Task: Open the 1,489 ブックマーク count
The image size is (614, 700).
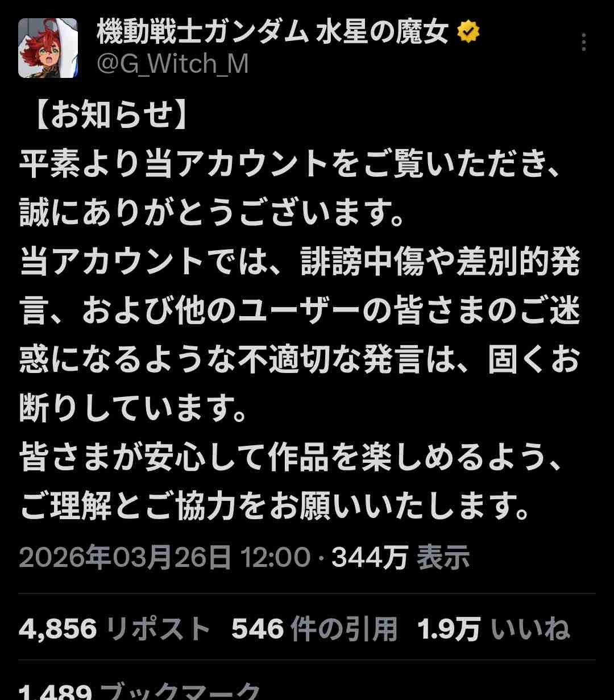Action: pyautogui.click(x=139, y=693)
